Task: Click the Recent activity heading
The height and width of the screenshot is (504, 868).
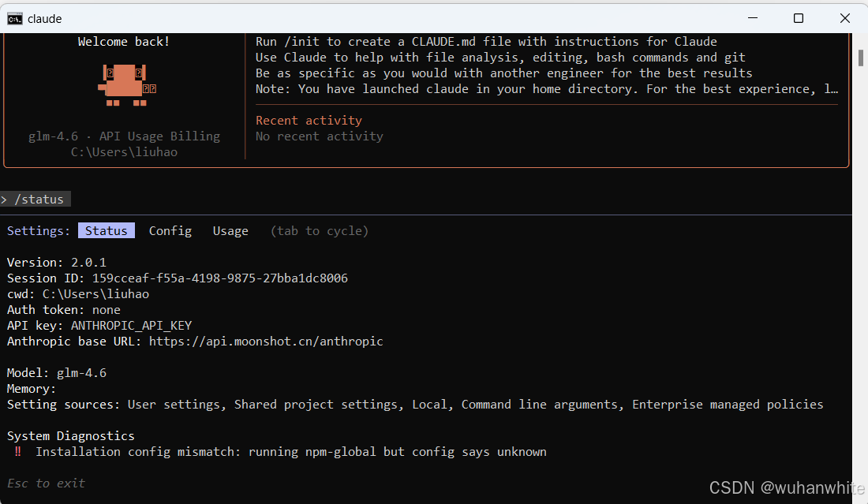Action: 308,120
